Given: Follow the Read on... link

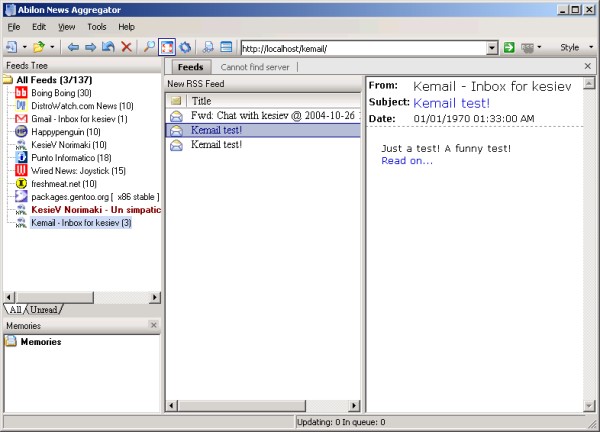Looking at the screenshot, I should point(407,161).
